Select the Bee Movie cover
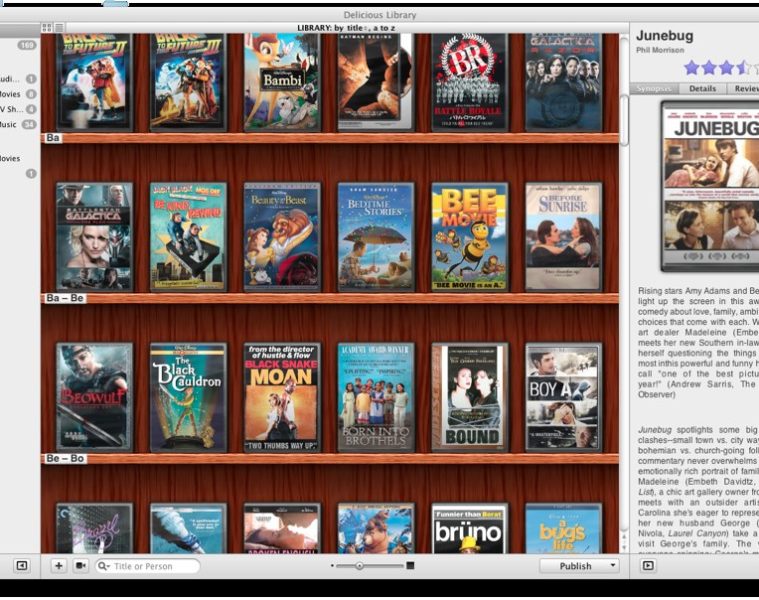This screenshot has height=600, width=759. click(469, 237)
